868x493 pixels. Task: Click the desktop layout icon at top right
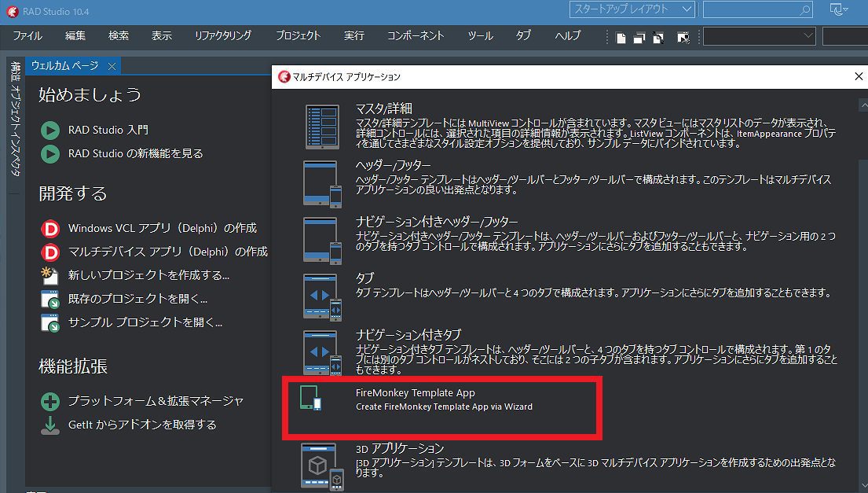click(839, 9)
